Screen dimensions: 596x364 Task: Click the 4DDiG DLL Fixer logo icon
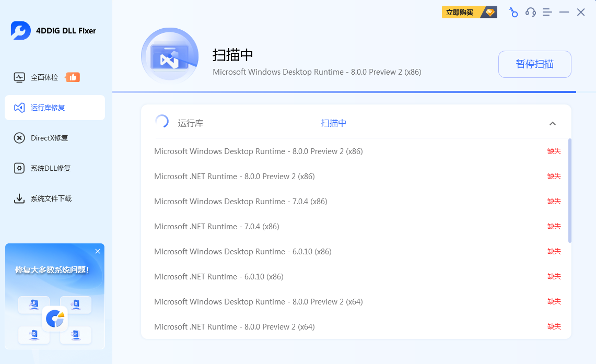pos(20,30)
